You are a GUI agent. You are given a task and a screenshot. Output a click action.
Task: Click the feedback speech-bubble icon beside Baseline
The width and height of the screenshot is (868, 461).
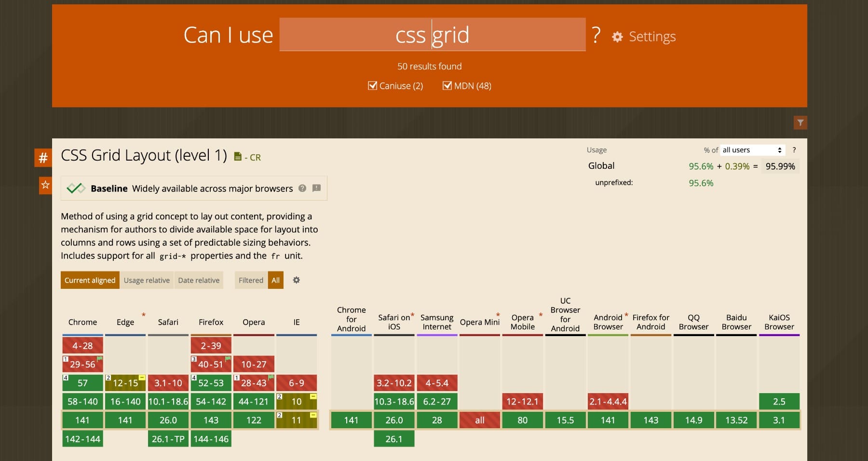pos(317,188)
